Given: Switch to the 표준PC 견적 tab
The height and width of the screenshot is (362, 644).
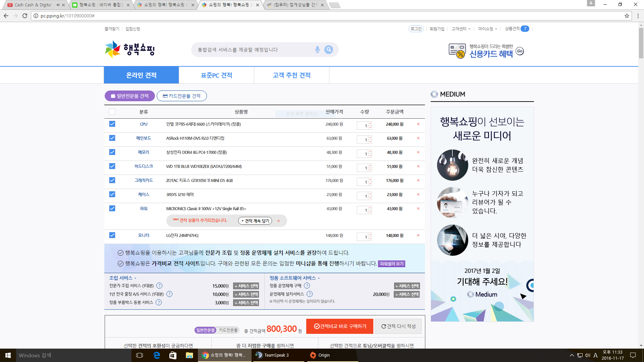Looking at the screenshot, I should click(x=216, y=75).
